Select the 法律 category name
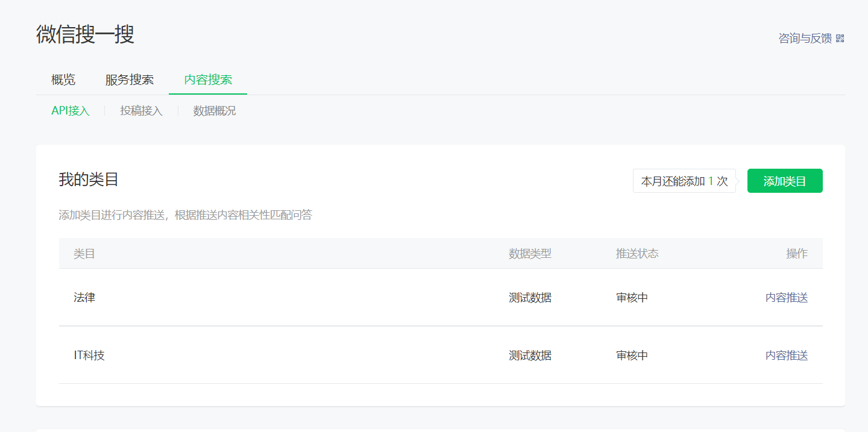 pos(84,297)
